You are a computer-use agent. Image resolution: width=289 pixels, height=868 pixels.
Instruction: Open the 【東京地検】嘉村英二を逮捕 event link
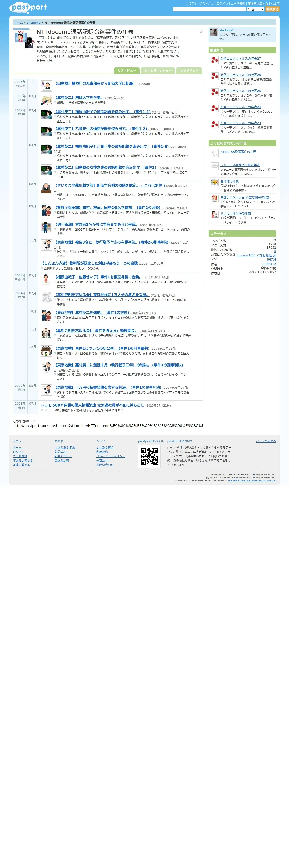[91, 313]
